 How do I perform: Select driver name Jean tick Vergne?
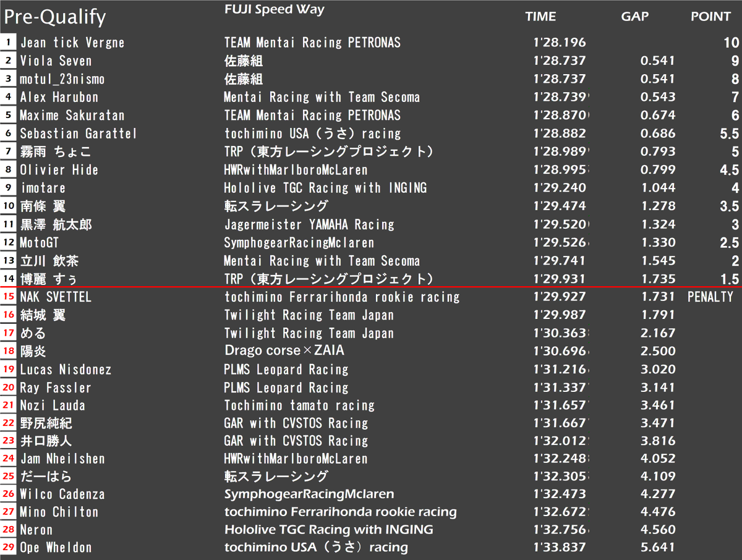pyautogui.click(x=72, y=43)
